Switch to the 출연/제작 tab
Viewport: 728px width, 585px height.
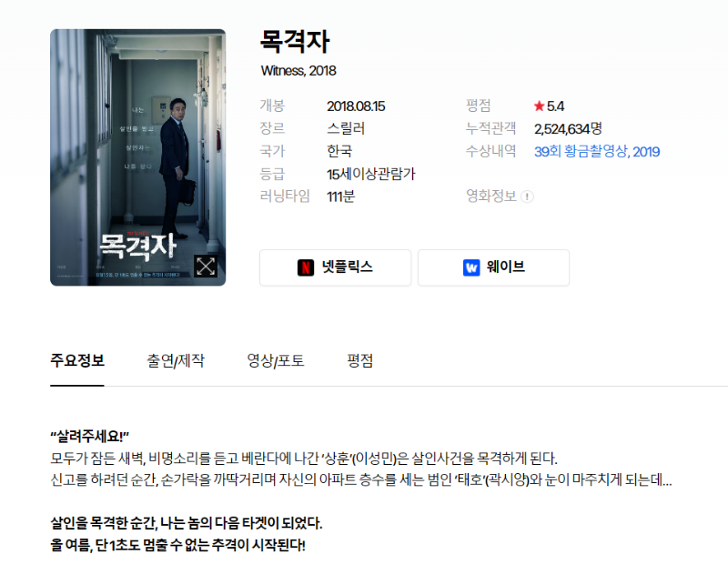176,361
